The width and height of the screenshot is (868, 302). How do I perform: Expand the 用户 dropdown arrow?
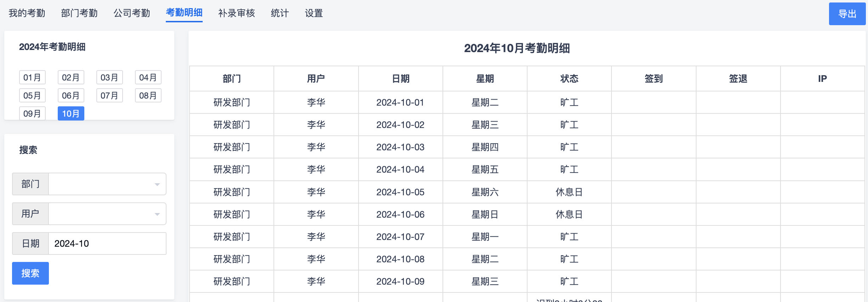[157, 214]
